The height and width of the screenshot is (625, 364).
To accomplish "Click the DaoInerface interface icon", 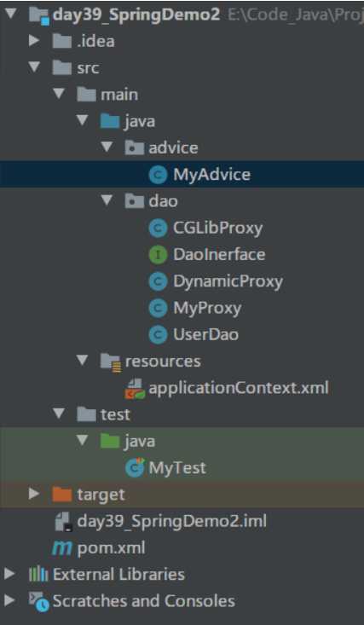I will point(158,255).
